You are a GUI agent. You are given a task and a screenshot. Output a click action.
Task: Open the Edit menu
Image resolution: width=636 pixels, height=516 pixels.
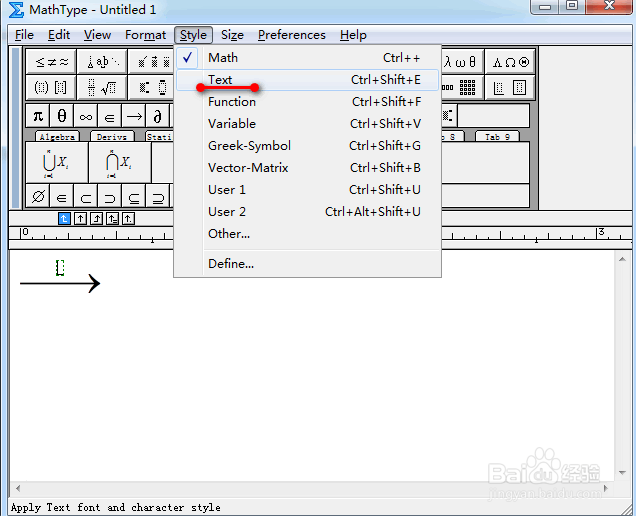coord(59,35)
